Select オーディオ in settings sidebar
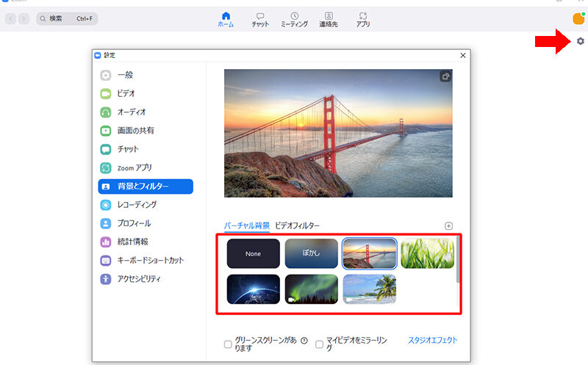588x365 pixels. (x=146, y=112)
